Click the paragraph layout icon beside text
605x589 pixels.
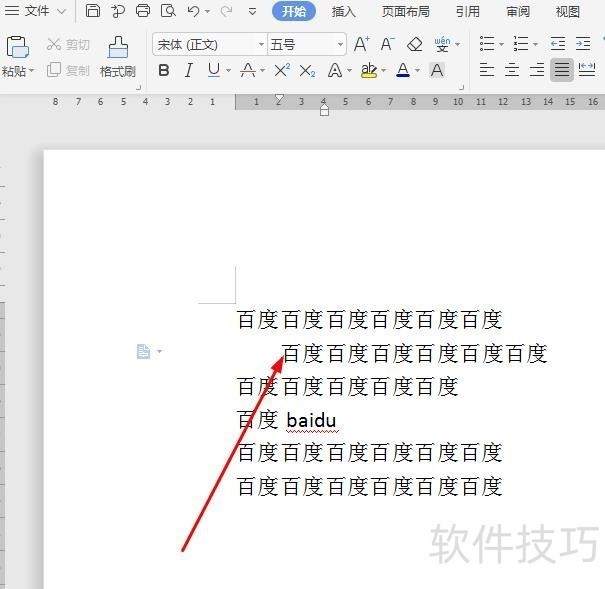pos(144,351)
